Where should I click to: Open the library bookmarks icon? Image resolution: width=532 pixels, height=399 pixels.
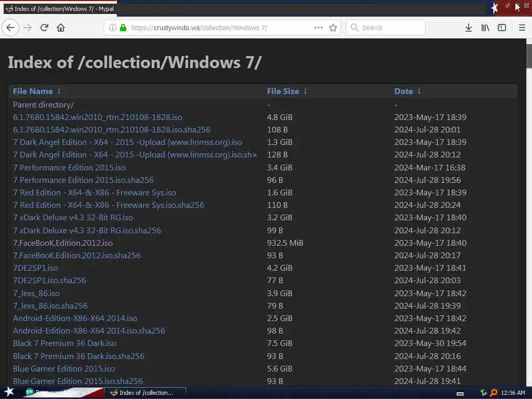485,28
